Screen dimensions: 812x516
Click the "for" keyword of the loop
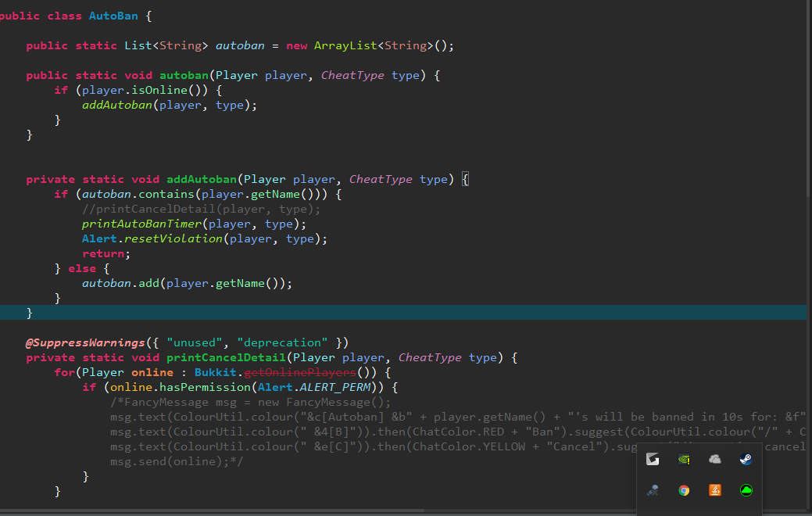pyautogui.click(x=64, y=372)
